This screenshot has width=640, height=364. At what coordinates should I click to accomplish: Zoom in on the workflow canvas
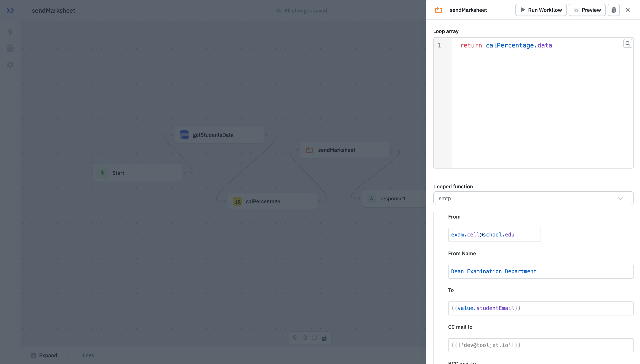295,338
